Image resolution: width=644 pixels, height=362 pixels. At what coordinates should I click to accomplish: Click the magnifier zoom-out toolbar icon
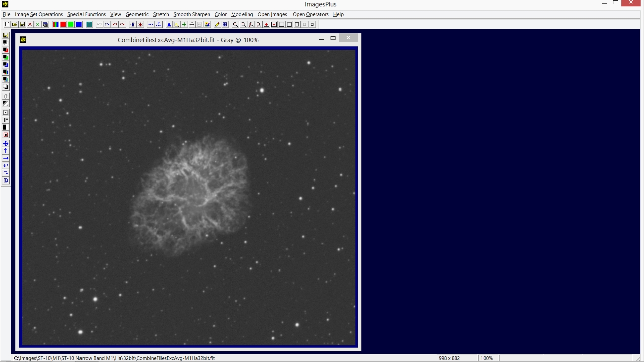243,24
